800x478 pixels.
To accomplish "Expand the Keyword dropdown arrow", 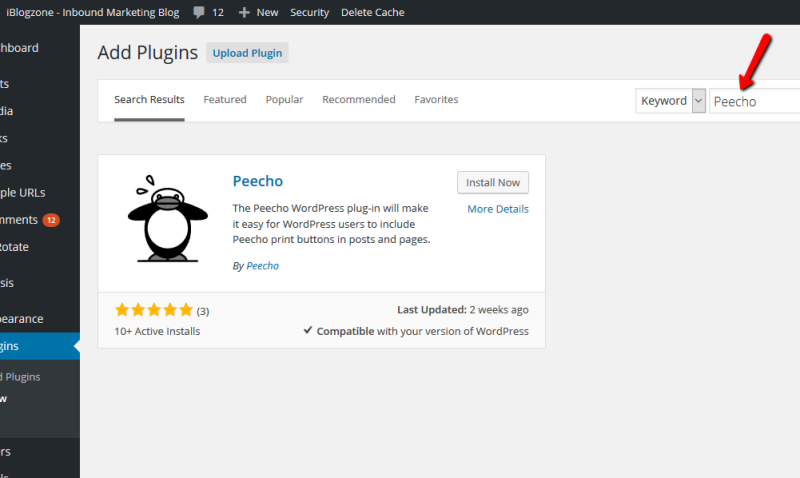I will [698, 100].
